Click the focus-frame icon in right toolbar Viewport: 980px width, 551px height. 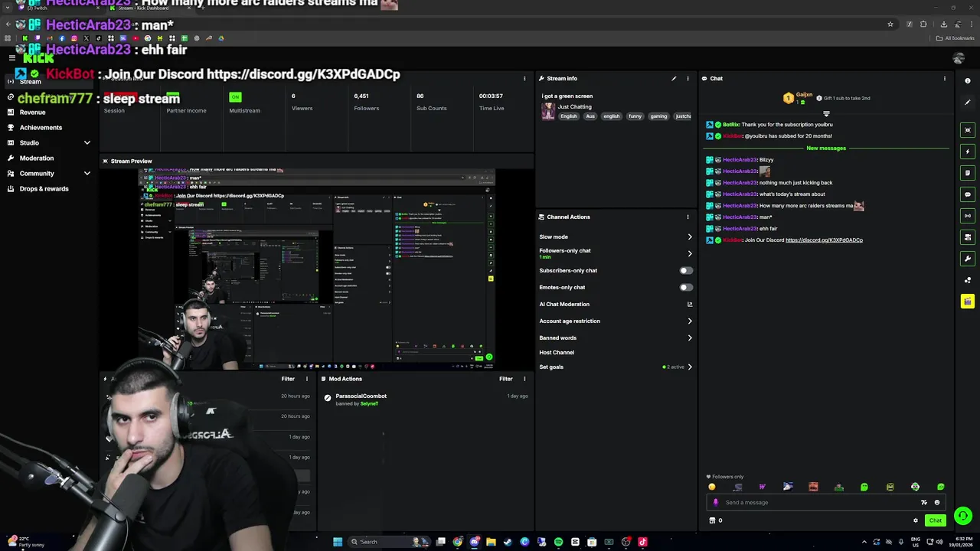[x=968, y=130]
